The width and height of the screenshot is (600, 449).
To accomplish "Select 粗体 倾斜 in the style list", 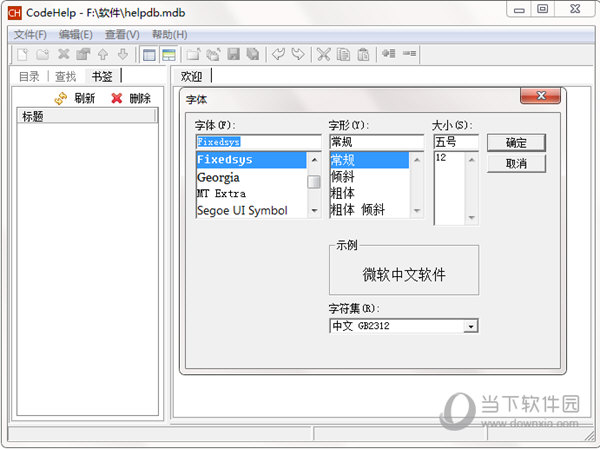I will click(x=369, y=210).
